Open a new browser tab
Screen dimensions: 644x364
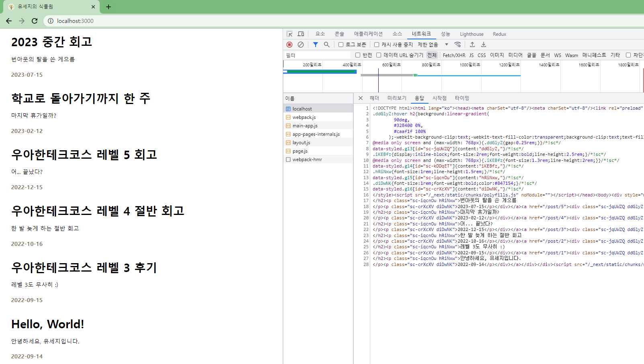click(109, 7)
